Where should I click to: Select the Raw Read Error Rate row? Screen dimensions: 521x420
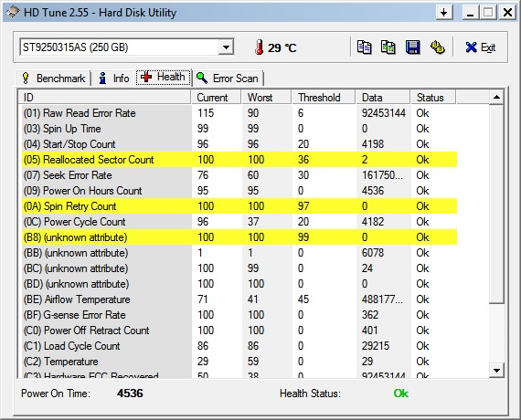click(x=239, y=113)
